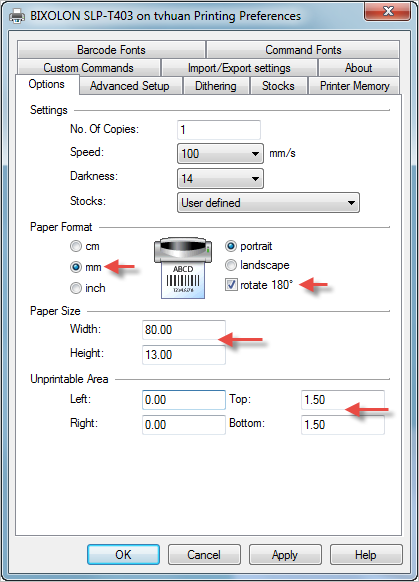Click the paper Width input field
Viewport: 419px width, 582px height.
[184, 330]
